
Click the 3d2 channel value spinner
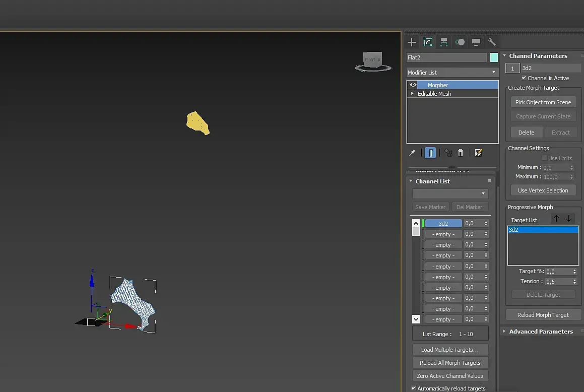pyautogui.click(x=486, y=223)
